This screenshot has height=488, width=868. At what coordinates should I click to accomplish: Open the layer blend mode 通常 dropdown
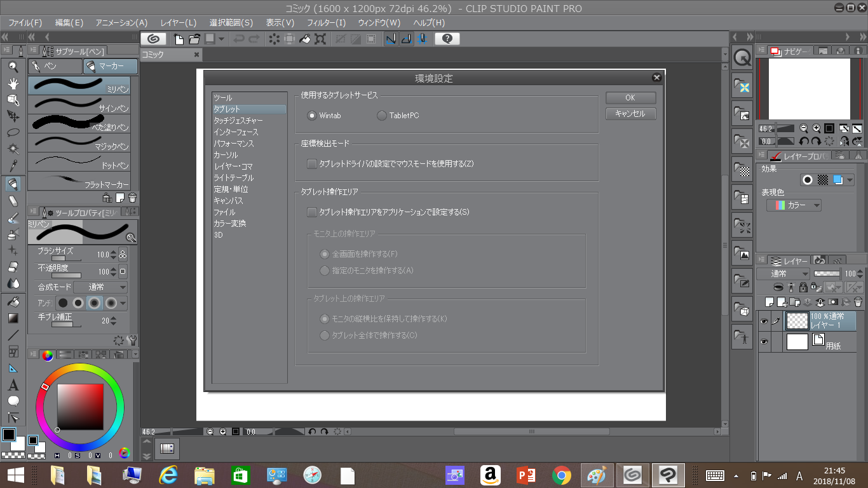[783, 274]
